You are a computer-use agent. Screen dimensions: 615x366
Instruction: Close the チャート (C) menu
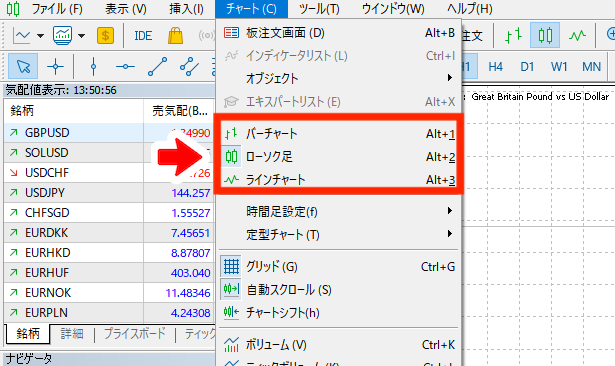coord(251,9)
